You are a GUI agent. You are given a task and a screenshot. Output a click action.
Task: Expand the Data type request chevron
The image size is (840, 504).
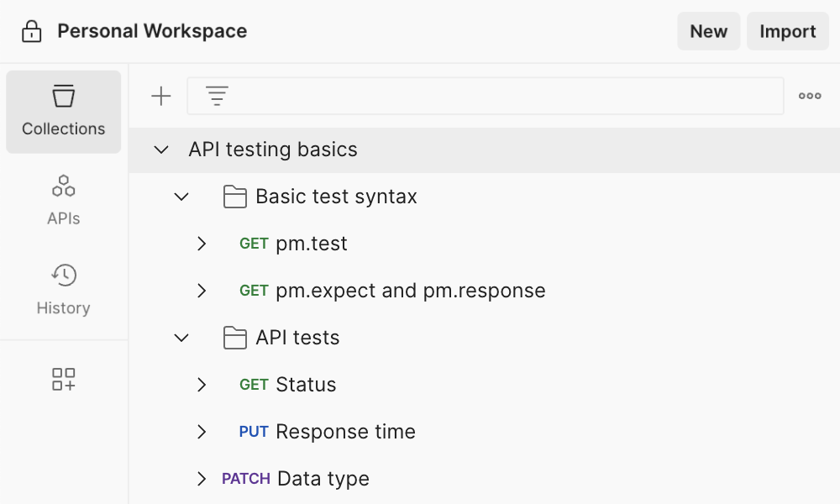(x=202, y=479)
